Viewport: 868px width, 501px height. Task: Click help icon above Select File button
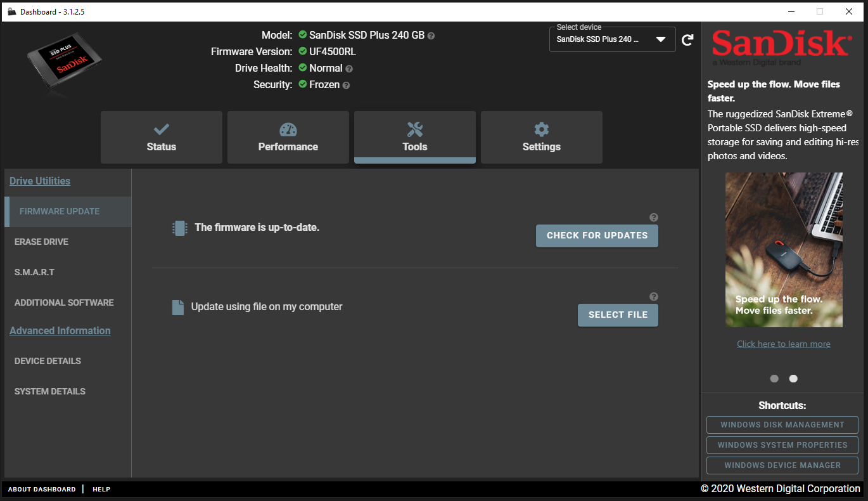coord(654,297)
